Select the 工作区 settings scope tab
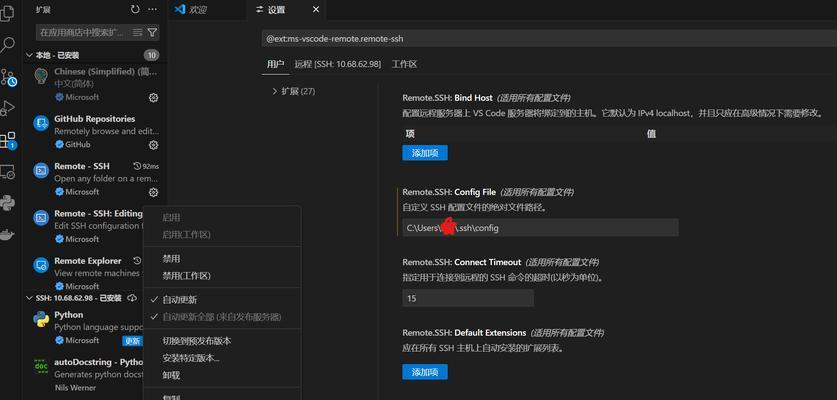This screenshot has width=837, height=400. 404,64
